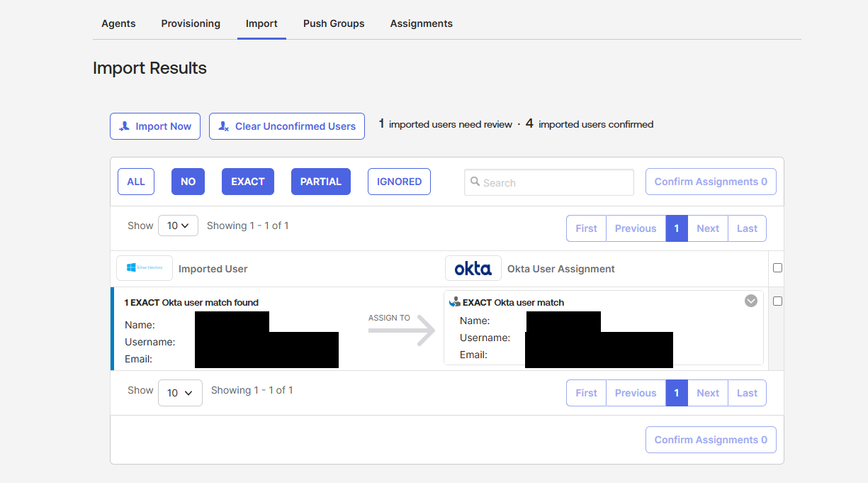The width and height of the screenshot is (868, 483).
Task: Click top Confirm Assignments 0 button
Action: pyautogui.click(x=711, y=182)
